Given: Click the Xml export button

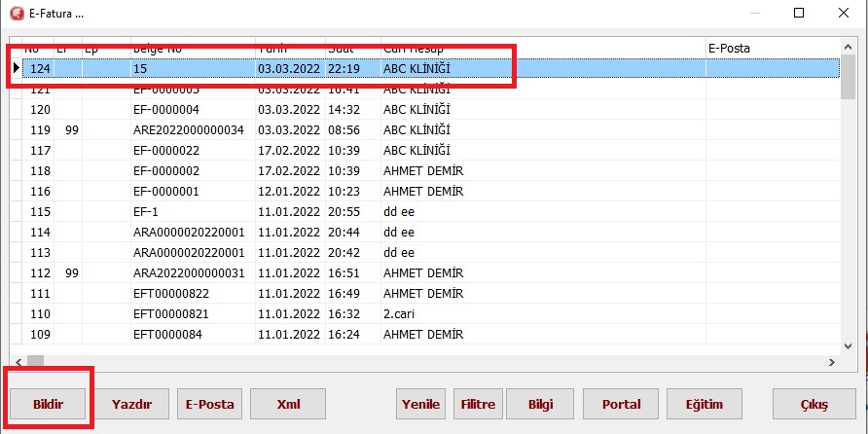Looking at the screenshot, I should [288, 404].
